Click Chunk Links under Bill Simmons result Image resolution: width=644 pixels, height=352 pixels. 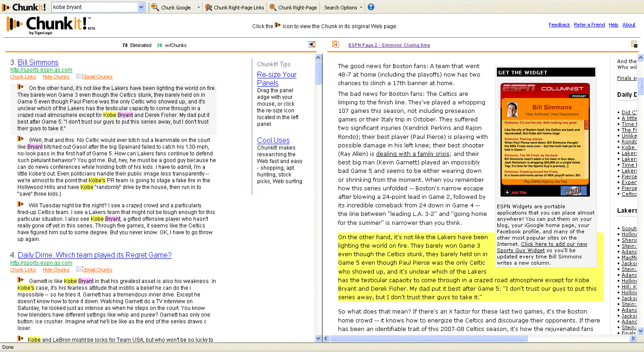click(23, 77)
